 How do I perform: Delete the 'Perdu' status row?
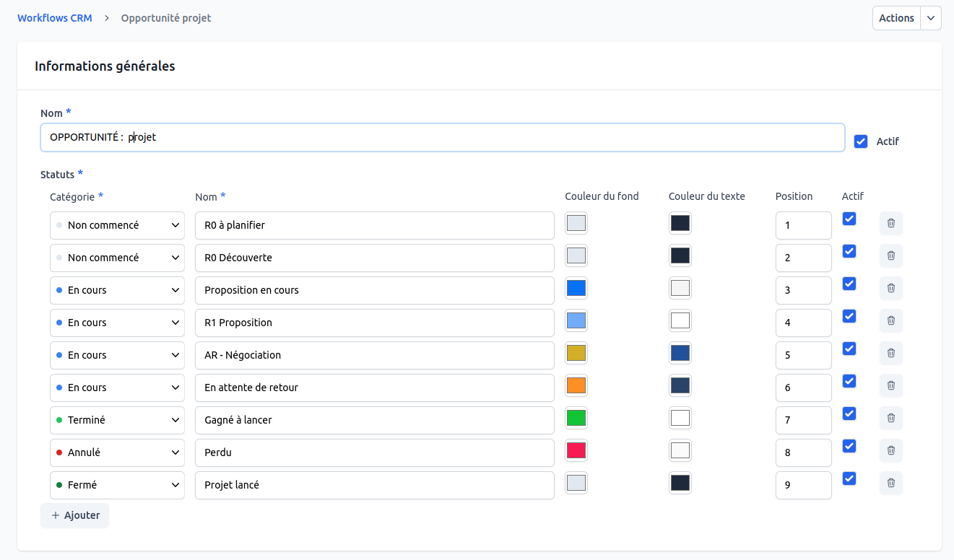click(890, 450)
